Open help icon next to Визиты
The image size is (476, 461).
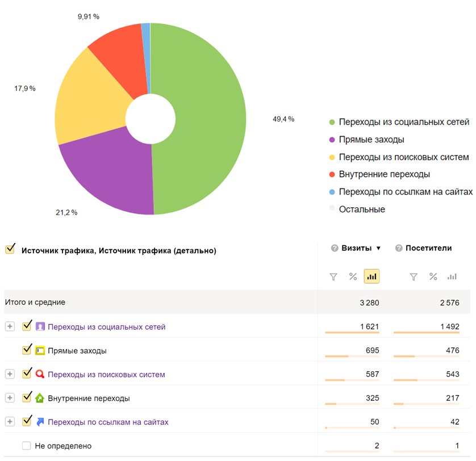(335, 248)
